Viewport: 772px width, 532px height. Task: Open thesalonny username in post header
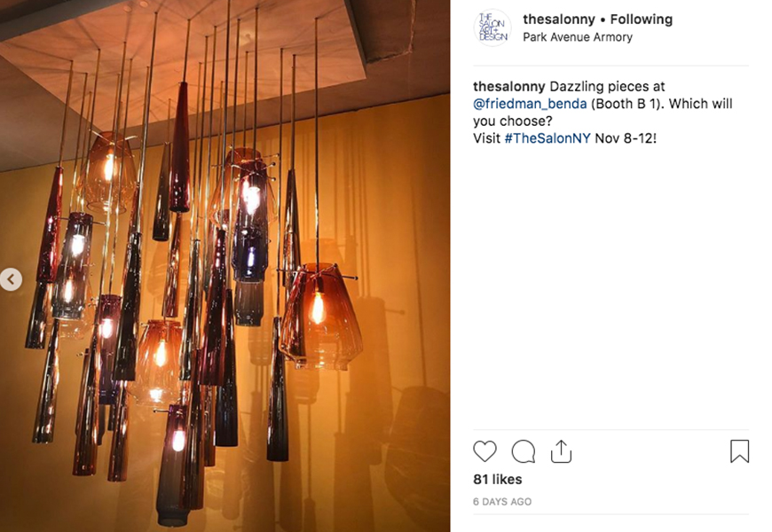coord(559,20)
